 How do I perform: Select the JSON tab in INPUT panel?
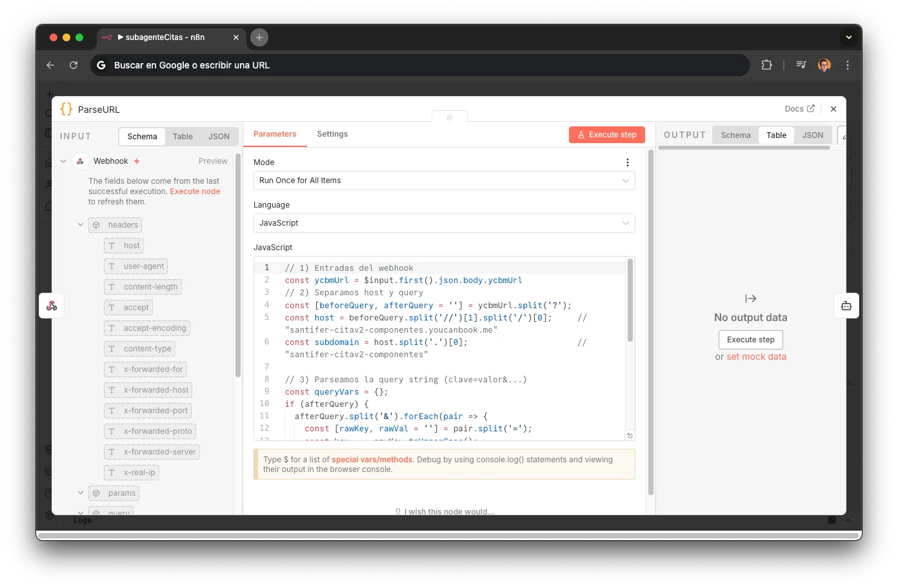click(x=219, y=136)
